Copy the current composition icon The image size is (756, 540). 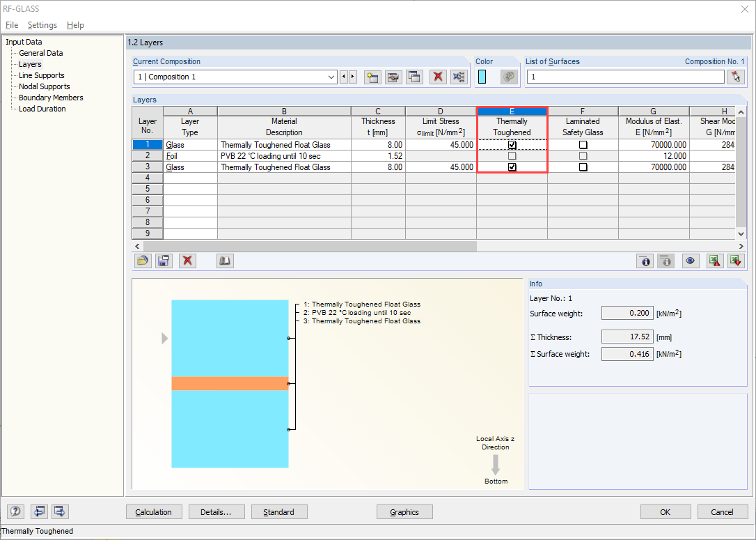pos(415,77)
